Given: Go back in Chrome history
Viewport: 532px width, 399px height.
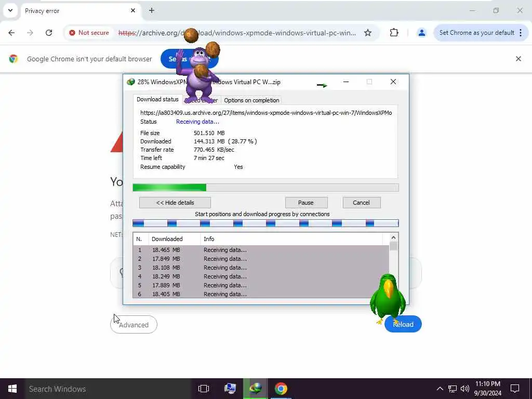Looking at the screenshot, I should click(11, 33).
